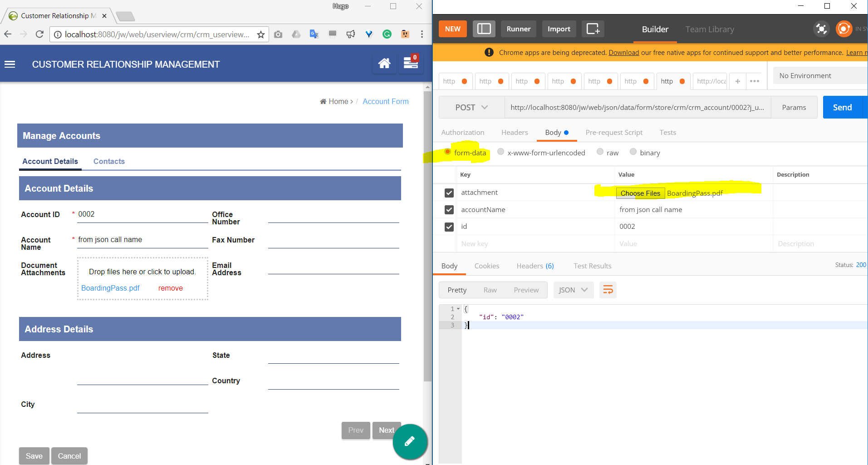Bookmark this page with the star icon
The height and width of the screenshot is (465, 868).
coord(261,35)
